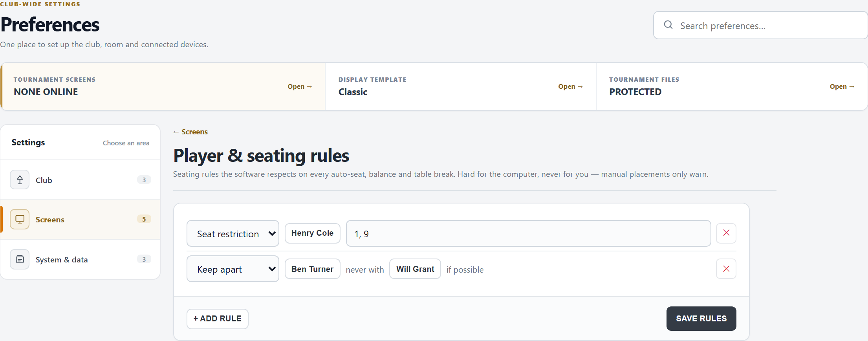
Task: Click the Screens count badge 5
Action: point(144,219)
